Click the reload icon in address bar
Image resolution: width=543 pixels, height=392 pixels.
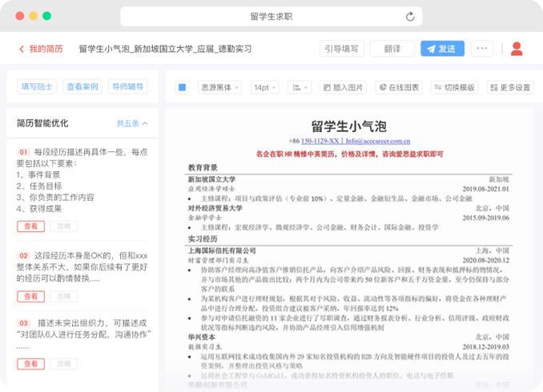[x=411, y=16]
